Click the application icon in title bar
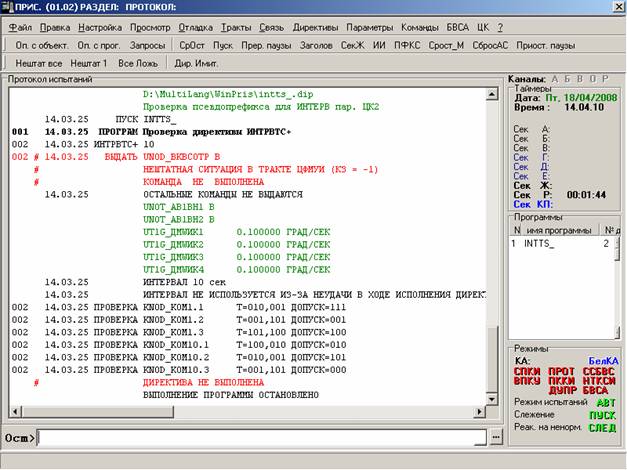The image size is (627, 470). 7,7
